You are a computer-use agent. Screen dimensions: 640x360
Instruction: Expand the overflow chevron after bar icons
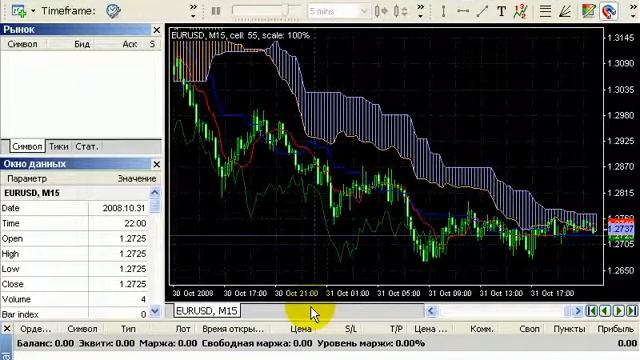420,11
